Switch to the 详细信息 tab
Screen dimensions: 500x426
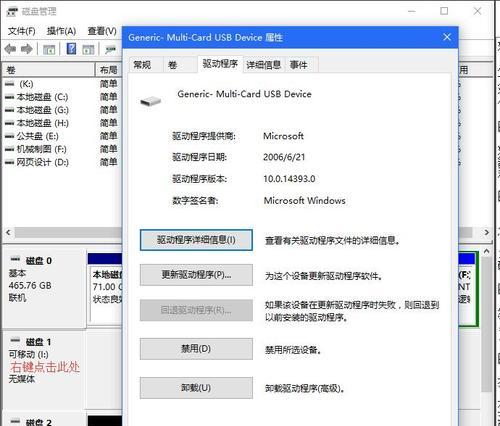tap(264, 65)
